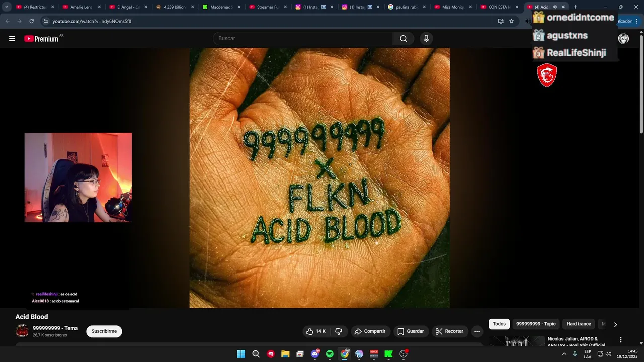644x362 pixels.
Task: Clip the video with Recortar
Action: pyautogui.click(x=449, y=331)
